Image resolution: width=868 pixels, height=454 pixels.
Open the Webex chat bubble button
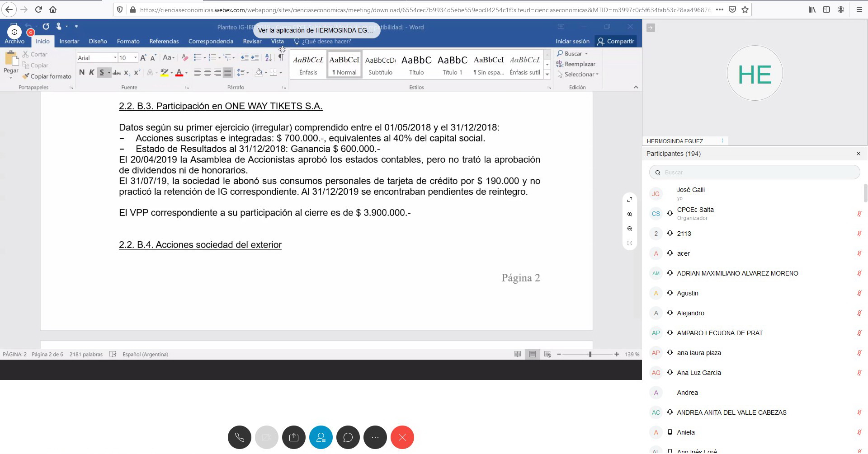point(348,437)
